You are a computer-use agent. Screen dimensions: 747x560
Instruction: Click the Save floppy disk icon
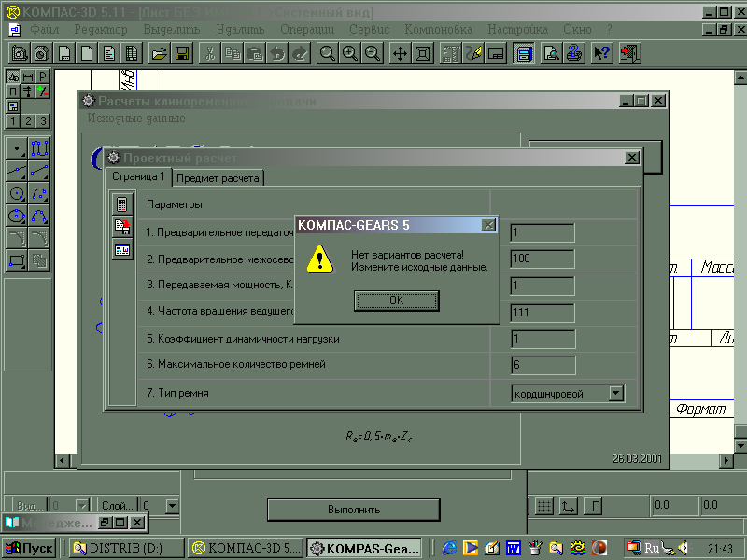182,53
